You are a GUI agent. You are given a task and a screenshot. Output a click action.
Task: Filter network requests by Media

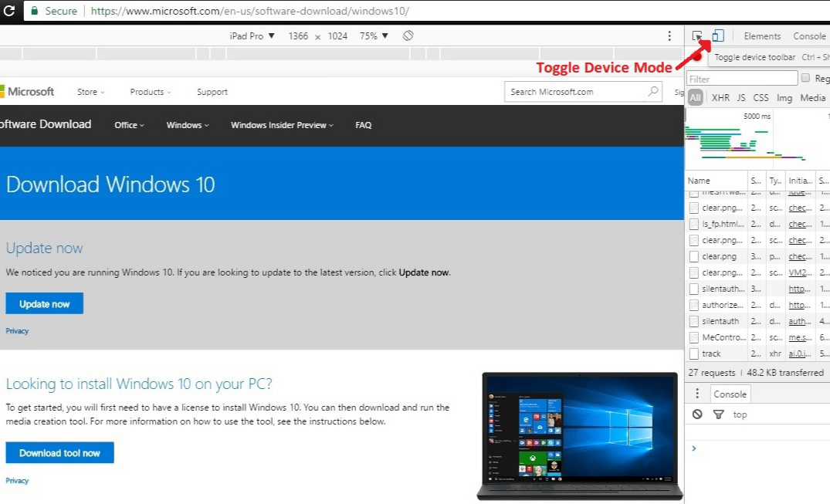click(812, 97)
